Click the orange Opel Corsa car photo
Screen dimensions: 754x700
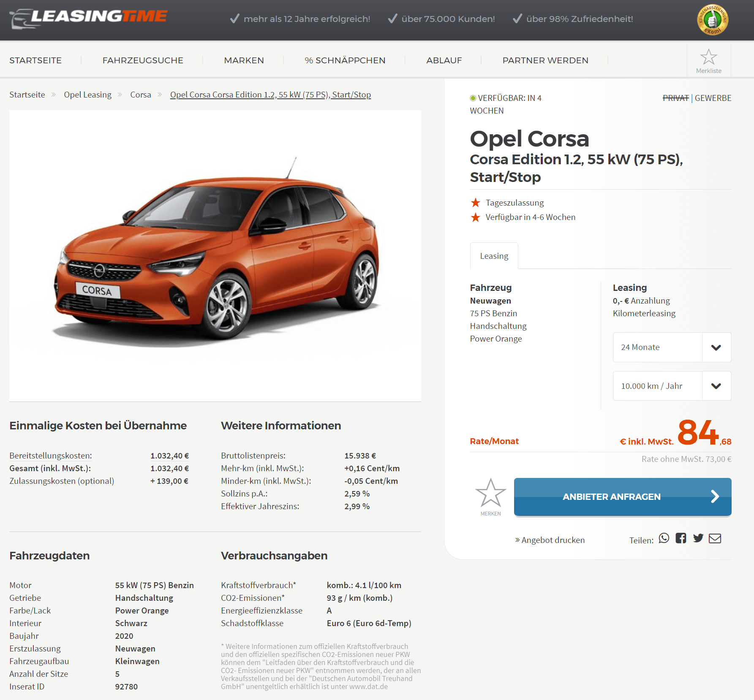[x=215, y=256]
